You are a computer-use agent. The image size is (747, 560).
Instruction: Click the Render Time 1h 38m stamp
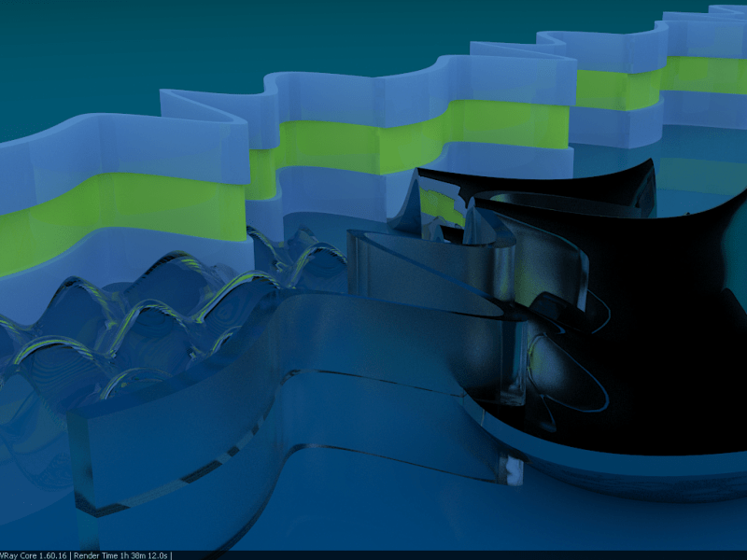[x=120, y=554]
